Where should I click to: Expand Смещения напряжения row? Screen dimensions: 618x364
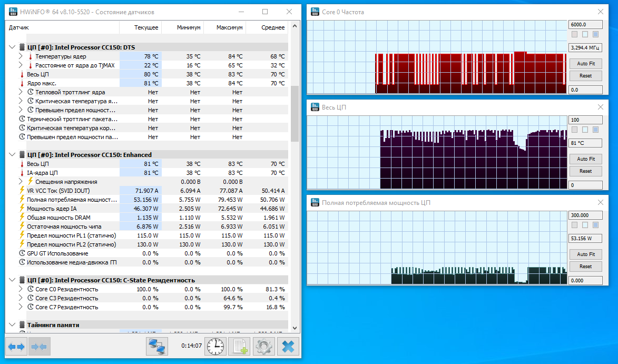pyautogui.click(x=21, y=182)
